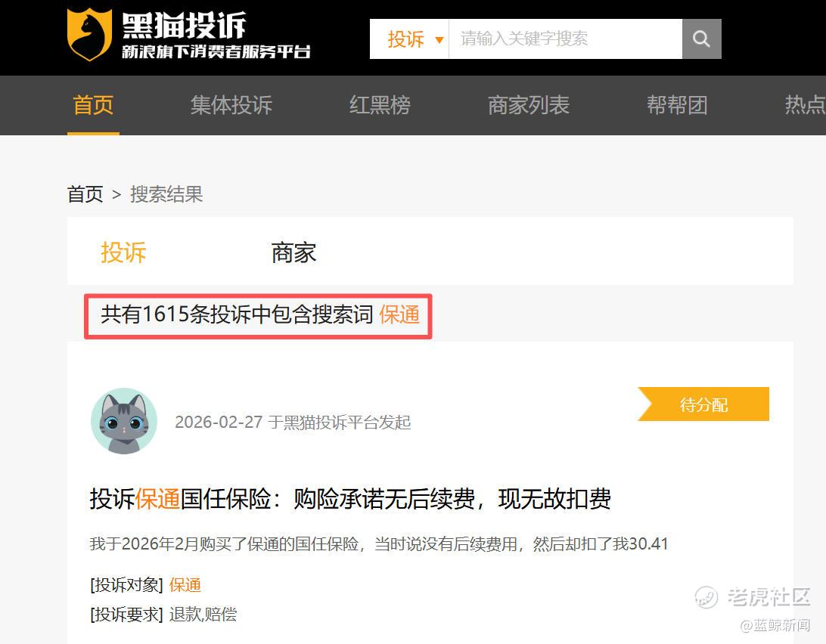Click the 搜索结果 breadcrumb text
The width and height of the screenshot is (826, 644).
click(x=166, y=194)
